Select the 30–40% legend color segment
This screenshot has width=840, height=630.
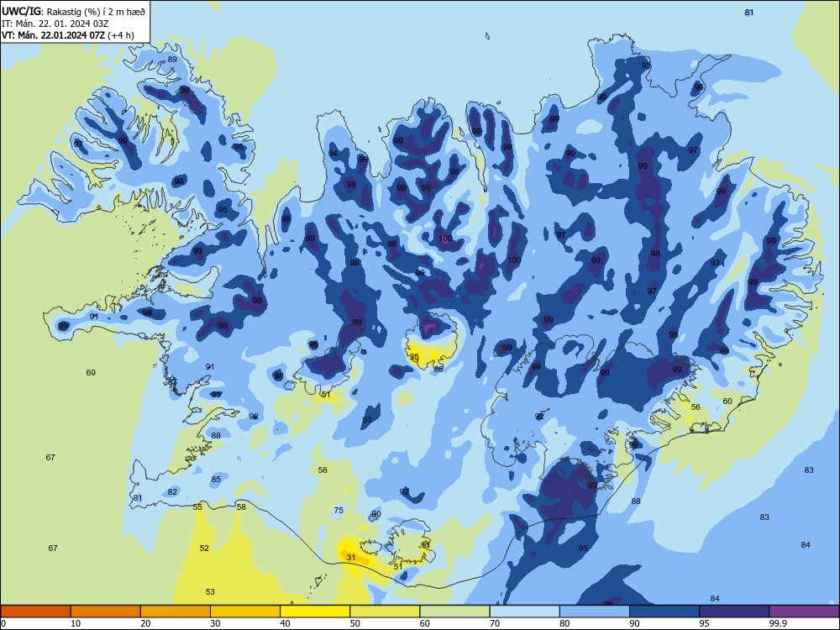[x=245, y=612]
